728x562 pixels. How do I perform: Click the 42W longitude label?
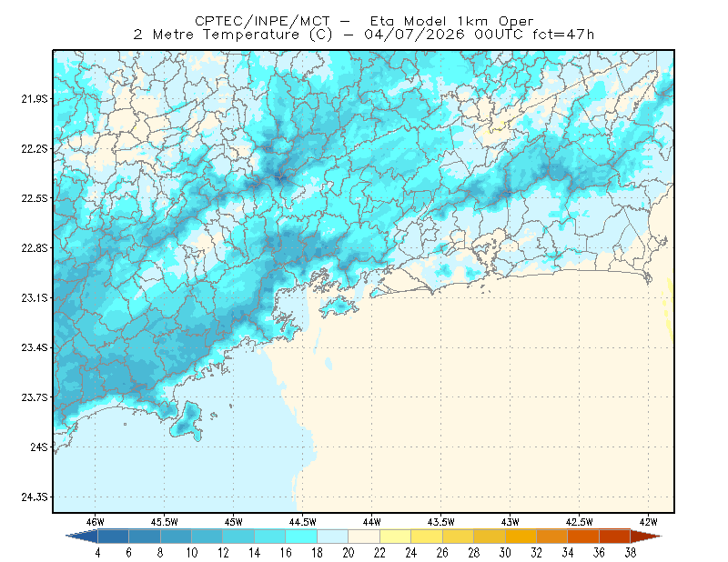tap(649, 522)
